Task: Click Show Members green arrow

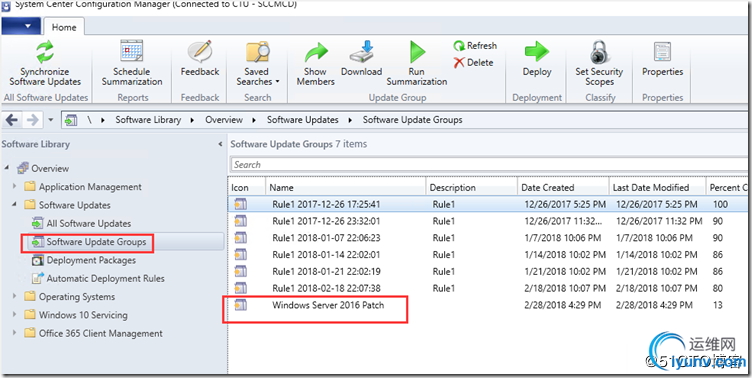Action: pos(316,52)
